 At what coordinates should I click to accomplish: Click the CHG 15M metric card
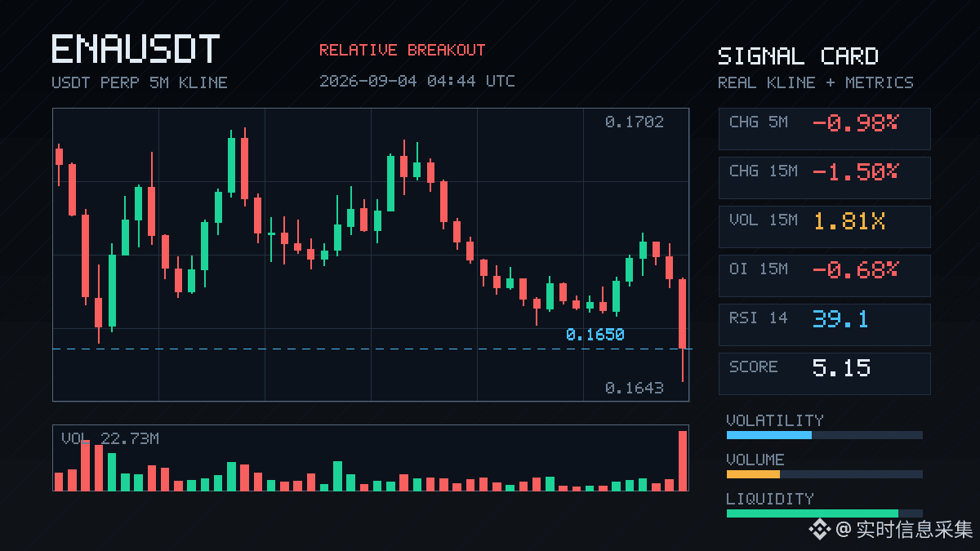(824, 177)
